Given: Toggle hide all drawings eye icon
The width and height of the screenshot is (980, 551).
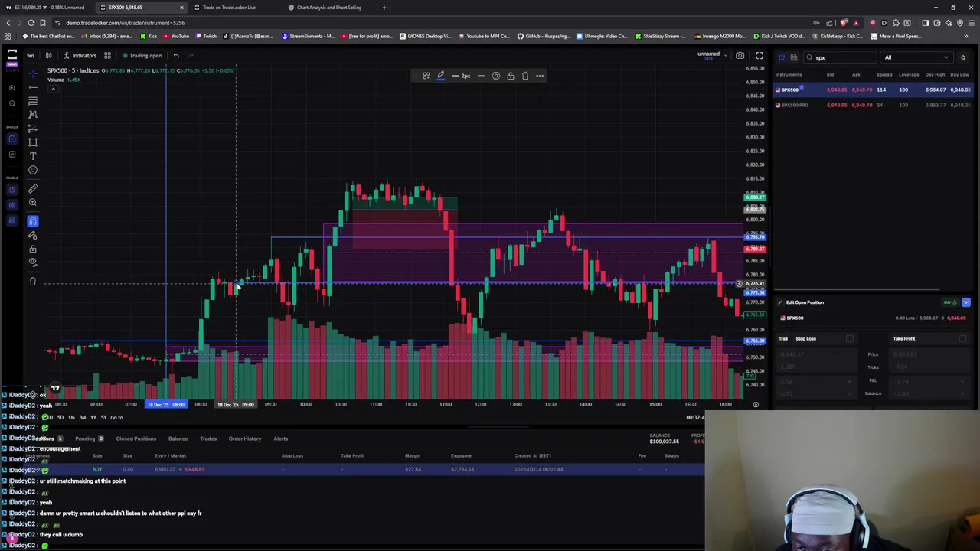Looking at the screenshot, I should [x=33, y=262].
